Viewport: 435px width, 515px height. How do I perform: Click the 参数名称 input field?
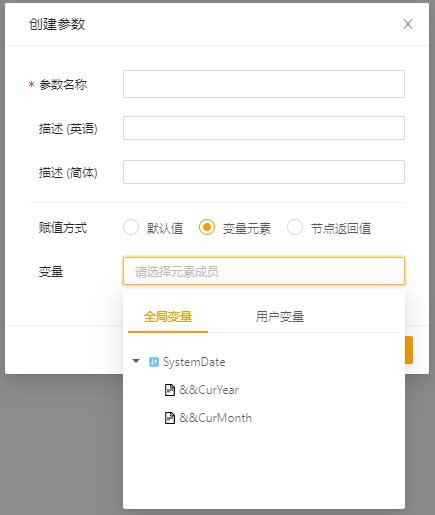pos(264,84)
